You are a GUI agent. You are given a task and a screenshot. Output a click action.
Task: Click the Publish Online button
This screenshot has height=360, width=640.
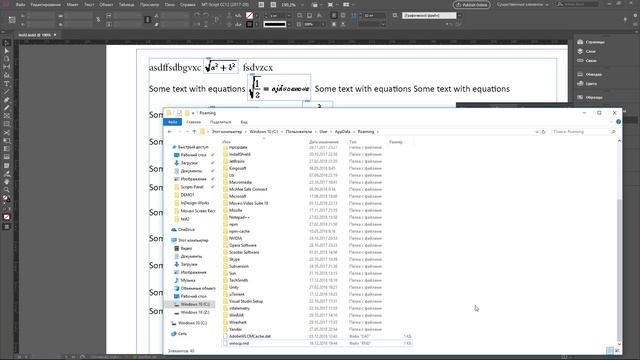click(472, 5)
